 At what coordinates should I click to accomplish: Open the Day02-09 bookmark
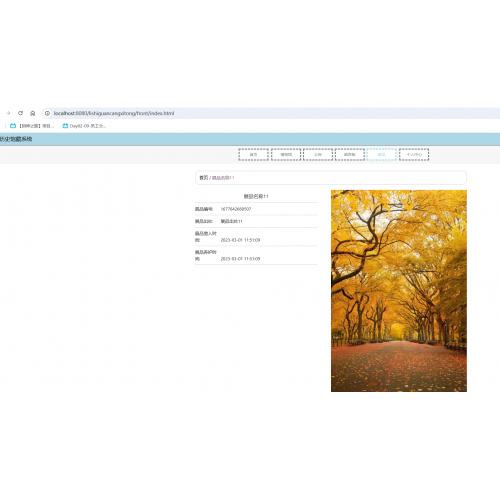(x=84, y=126)
